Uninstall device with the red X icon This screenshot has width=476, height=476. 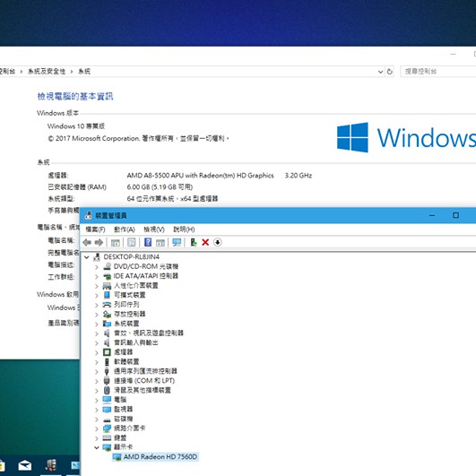pos(205,242)
